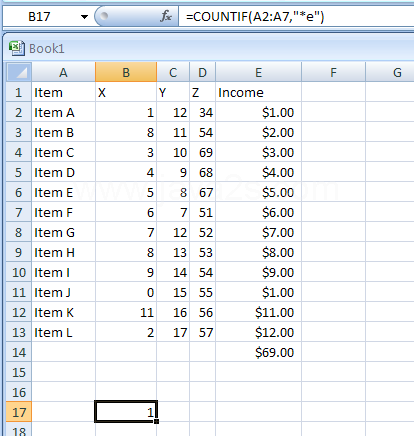Click the 'Income' header cell
The width and height of the screenshot is (414, 436).
(x=258, y=92)
